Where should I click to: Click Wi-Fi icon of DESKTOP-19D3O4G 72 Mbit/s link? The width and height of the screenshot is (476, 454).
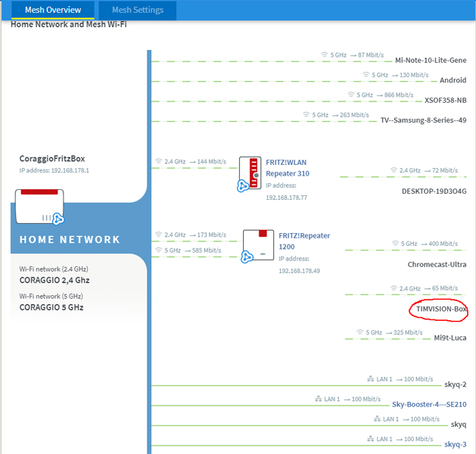(x=394, y=170)
